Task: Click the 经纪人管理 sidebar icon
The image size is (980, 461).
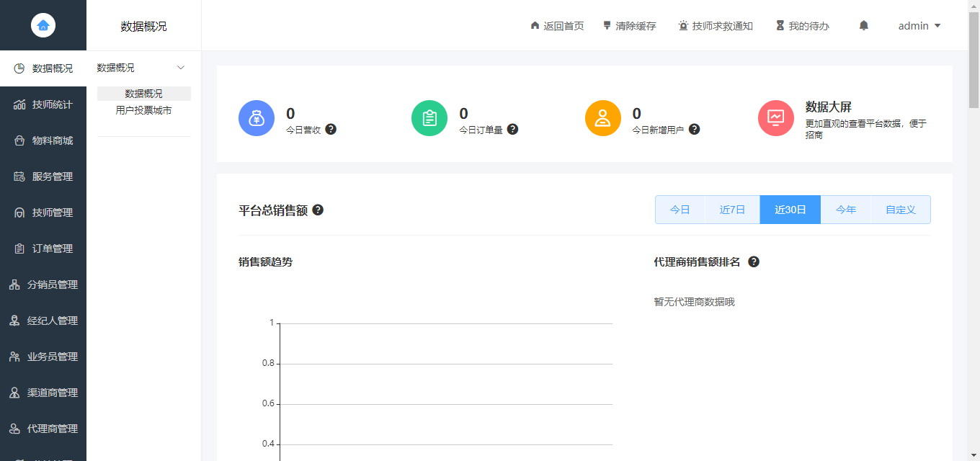Action: click(14, 321)
